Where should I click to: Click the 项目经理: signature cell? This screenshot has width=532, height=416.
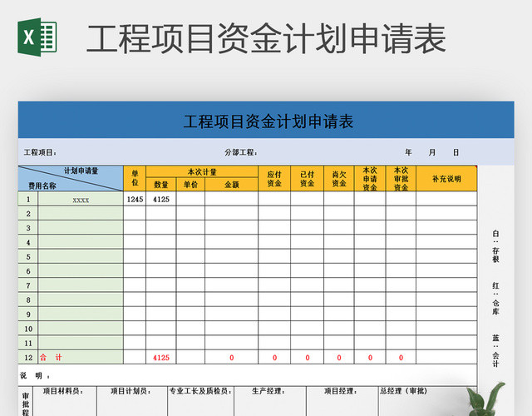point(342,401)
